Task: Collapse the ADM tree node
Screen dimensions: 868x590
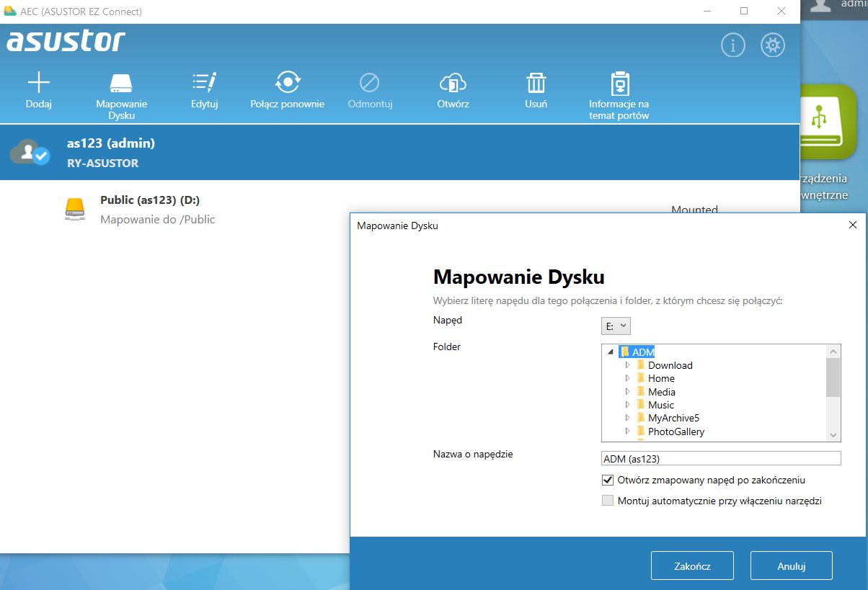Action: (611, 352)
